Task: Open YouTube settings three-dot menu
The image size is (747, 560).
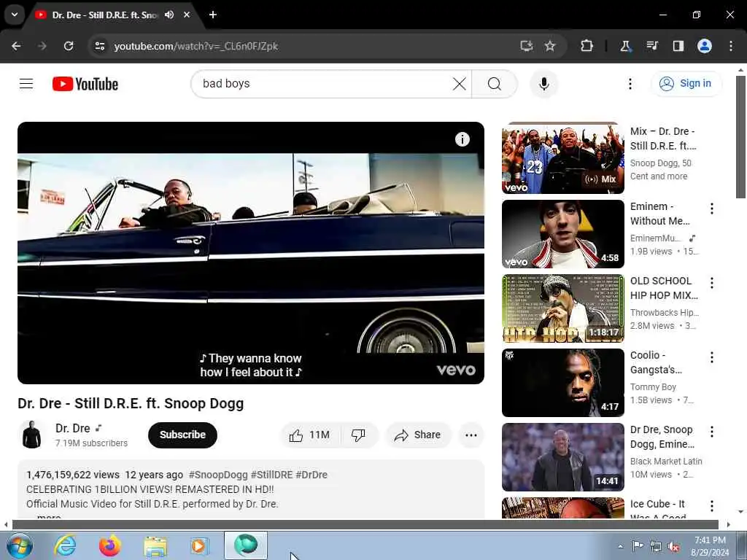Action: click(630, 84)
